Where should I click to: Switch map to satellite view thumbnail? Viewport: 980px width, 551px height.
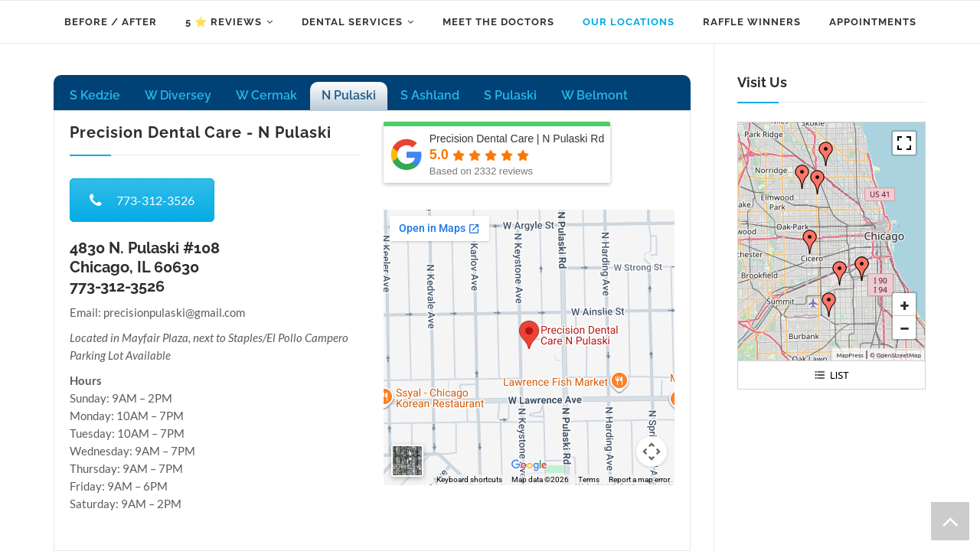coord(407,461)
